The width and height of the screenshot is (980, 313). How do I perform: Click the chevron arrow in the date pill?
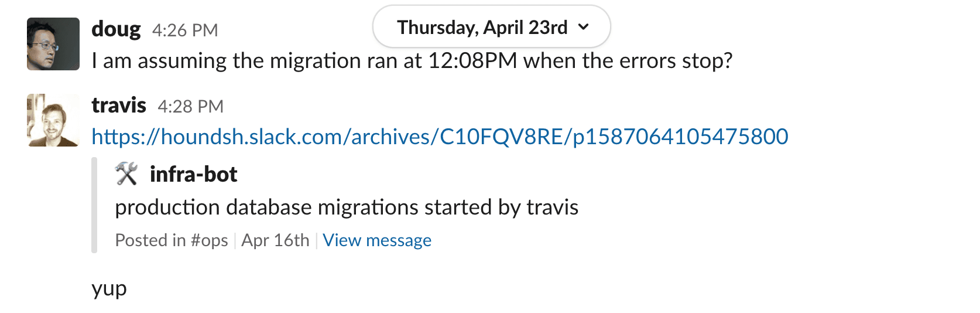[583, 27]
